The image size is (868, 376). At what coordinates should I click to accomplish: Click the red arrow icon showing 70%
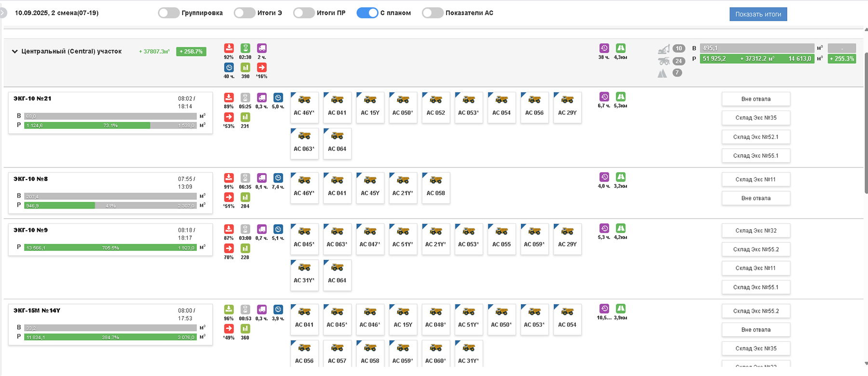(x=229, y=249)
